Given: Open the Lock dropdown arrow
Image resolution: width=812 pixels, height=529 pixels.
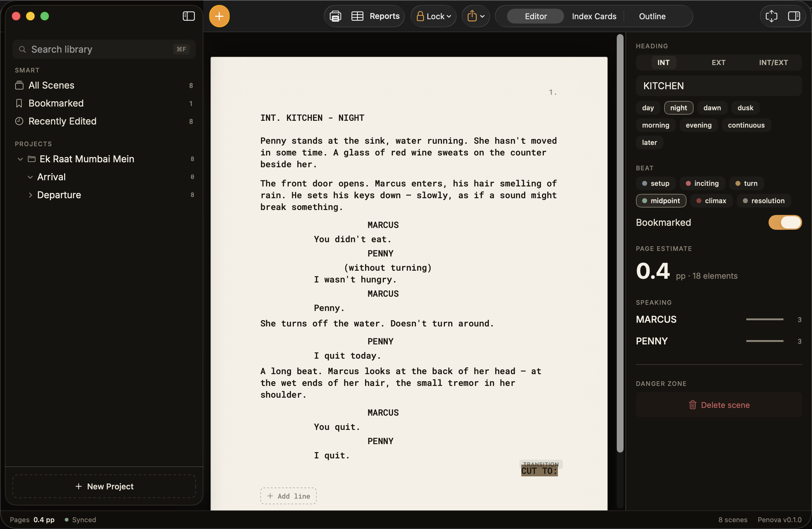Looking at the screenshot, I should click(x=449, y=16).
